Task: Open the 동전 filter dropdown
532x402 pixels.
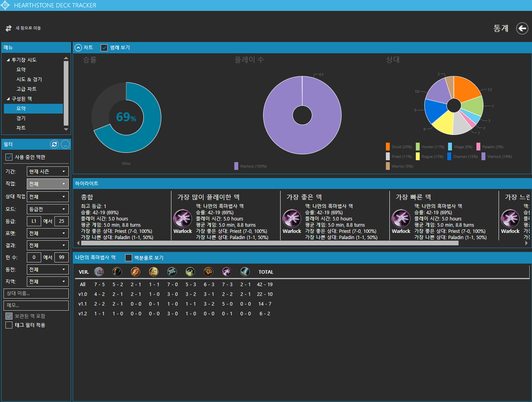Action: [48, 269]
